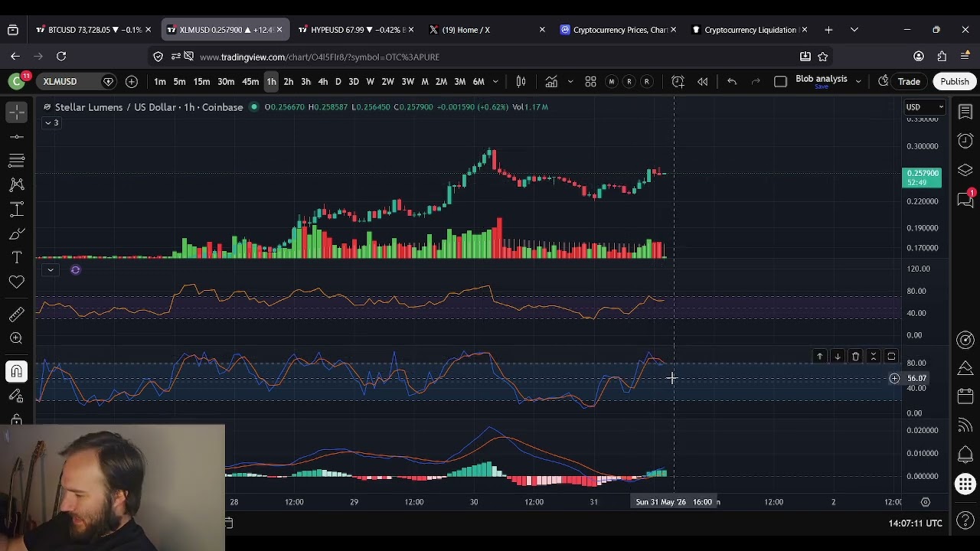Click the Trade button
Image resolution: width=980 pixels, height=551 pixels.
tap(909, 81)
